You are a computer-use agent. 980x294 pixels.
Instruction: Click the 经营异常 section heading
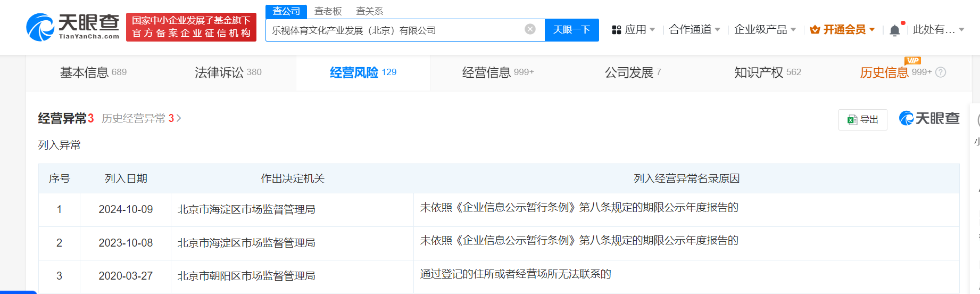62,118
